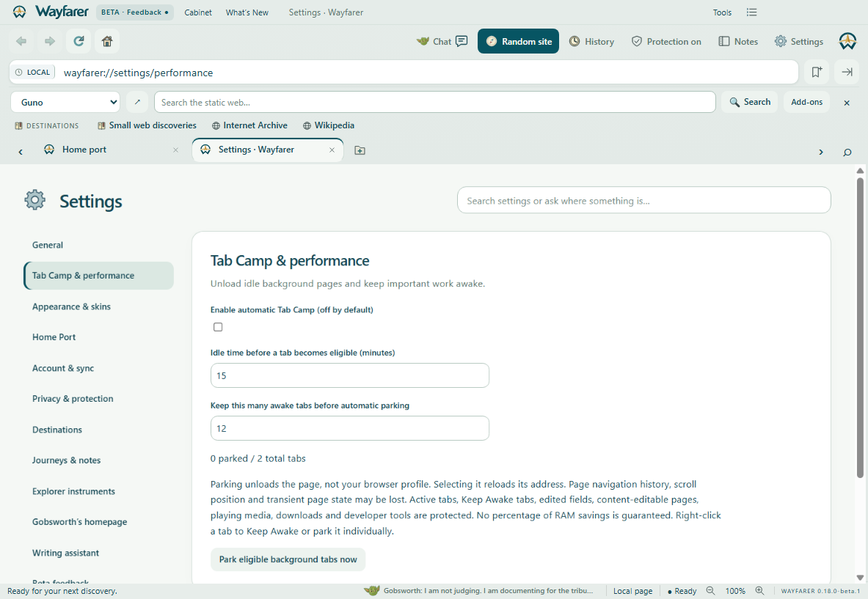Click the wayfarer://settings/performance address bar
Image resolution: width=868 pixels, height=599 pixels.
(404, 73)
